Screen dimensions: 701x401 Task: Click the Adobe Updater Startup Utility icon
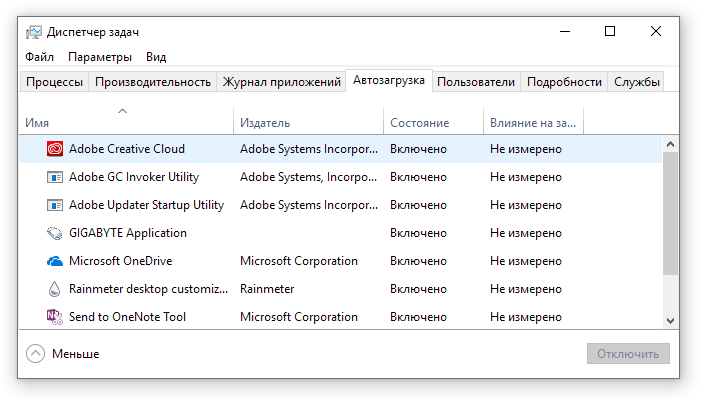(55, 205)
